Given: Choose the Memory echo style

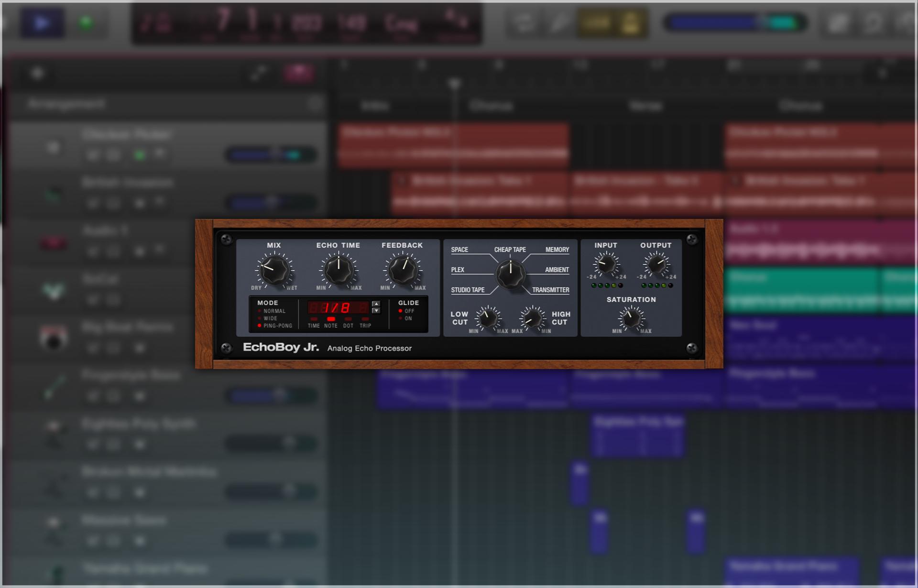Looking at the screenshot, I should coord(557,250).
